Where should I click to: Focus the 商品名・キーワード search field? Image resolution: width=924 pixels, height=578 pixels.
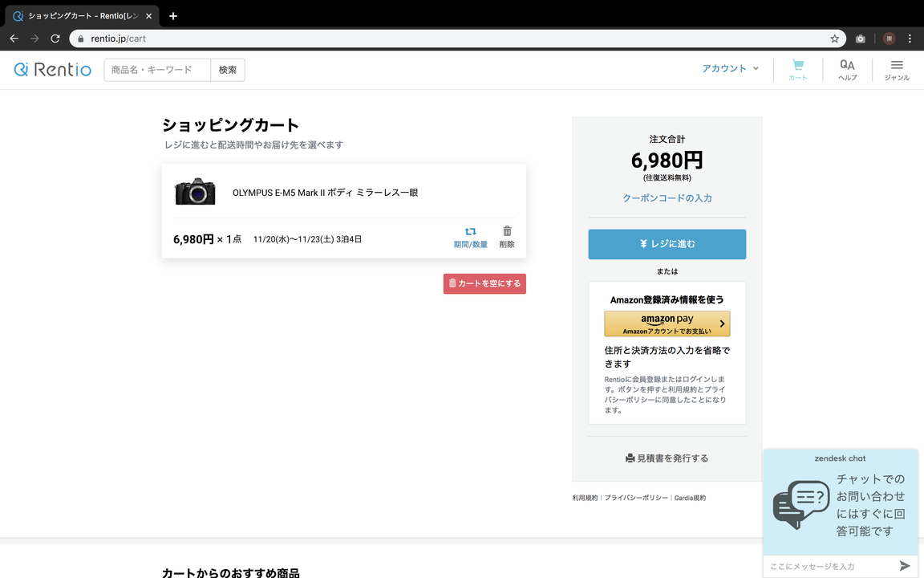click(x=157, y=70)
